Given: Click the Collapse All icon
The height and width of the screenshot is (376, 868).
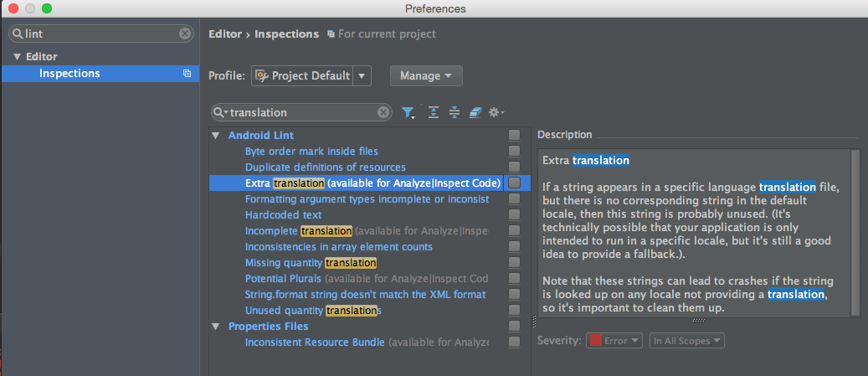Looking at the screenshot, I should [x=455, y=112].
